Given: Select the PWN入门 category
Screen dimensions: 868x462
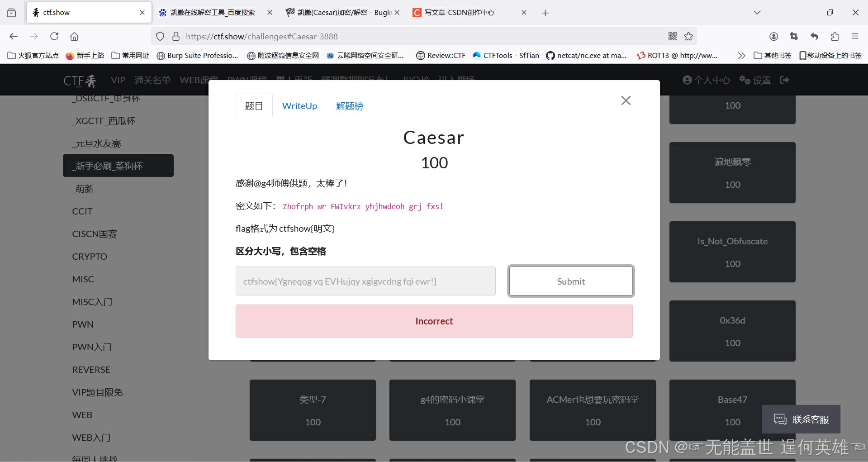Looking at the screenshot, I should pyautogui.click(x=92, y=347).
